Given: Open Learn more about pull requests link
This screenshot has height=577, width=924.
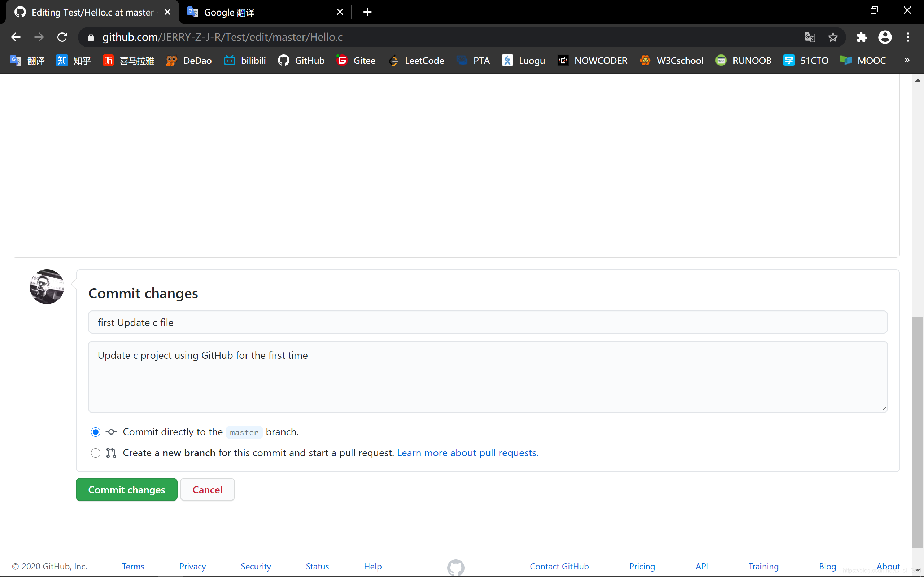Looking at the screenshot, I should (x=467, y=453).
